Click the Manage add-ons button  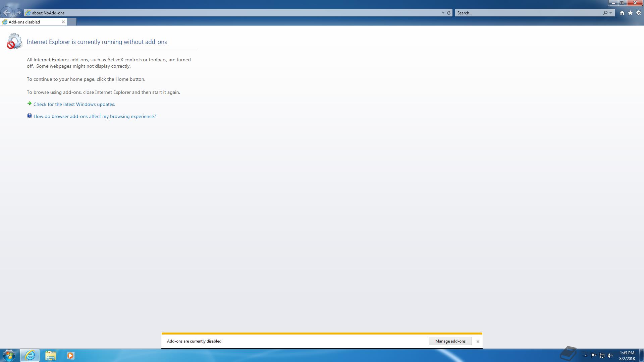450,341
